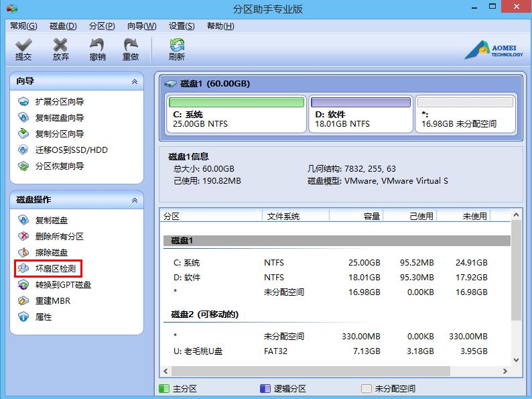
Task: Collapse the 磁盘操作 panel chevron
Action: (135, 200)
